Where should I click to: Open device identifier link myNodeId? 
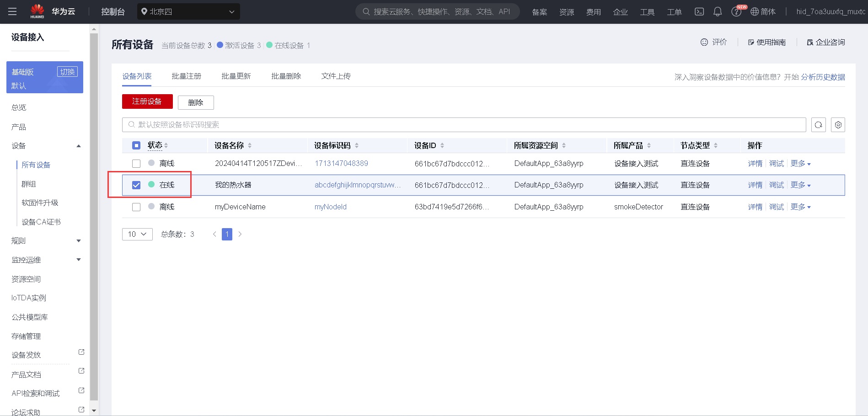[331, 207]
